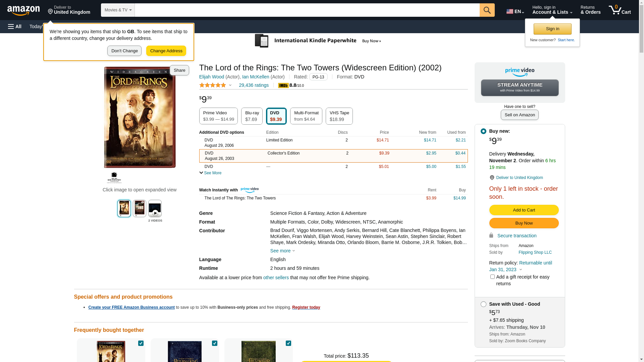
Task: Select the VHS Tape format tab
Action: tap(339, 116)
